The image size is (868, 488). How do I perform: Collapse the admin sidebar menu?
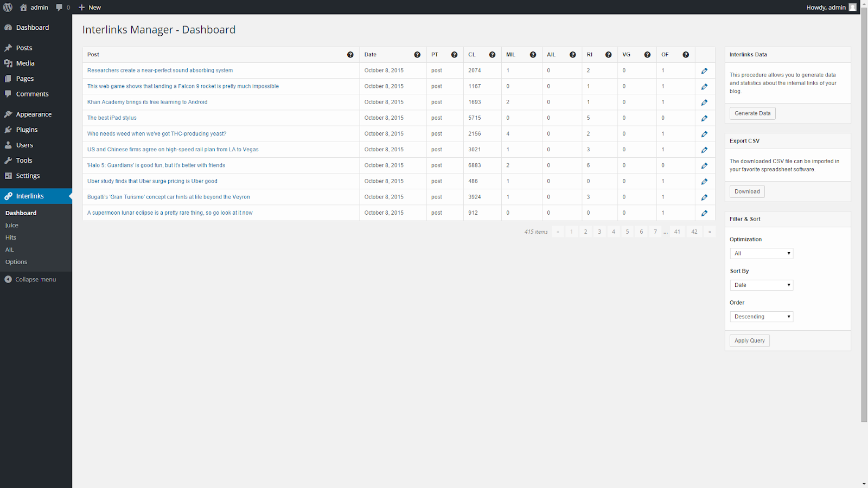pyautogui.click(x=30, y=279)
